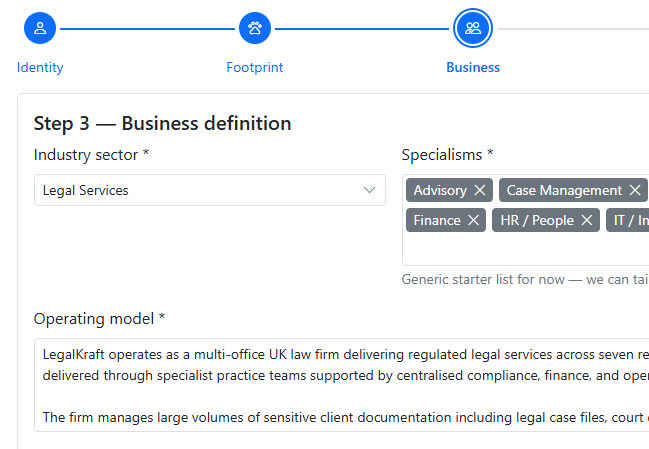Click inside the Specialisms tag field
This screenshot has width=649, height=449.
pos(520,250)
